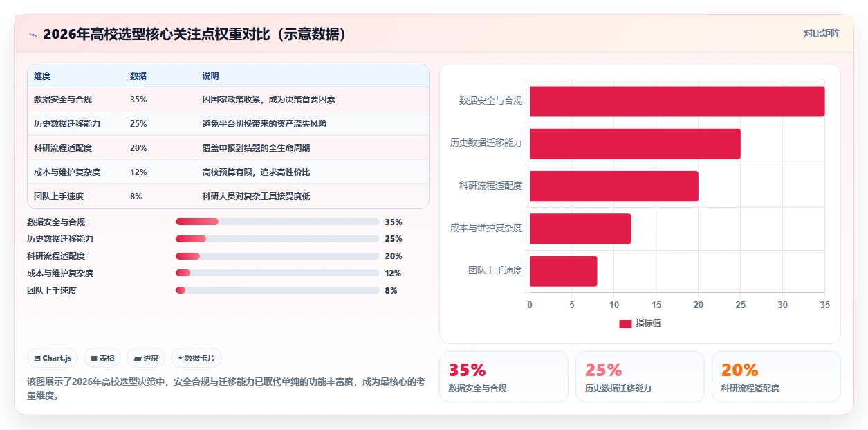Click description 高校预算有限，追求高性价比
Image resolution: width=868 pixels, height=430 pixels.
tap(256, 172)
